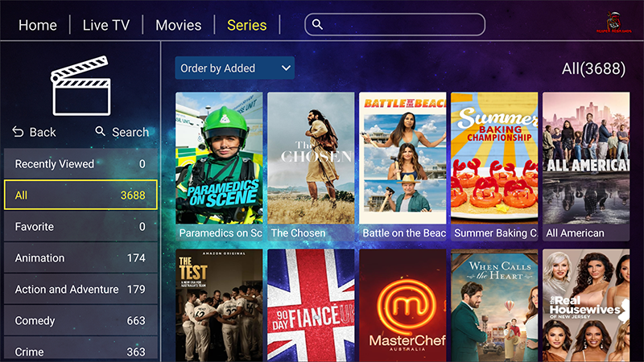Open the Live TV tab

106,25
